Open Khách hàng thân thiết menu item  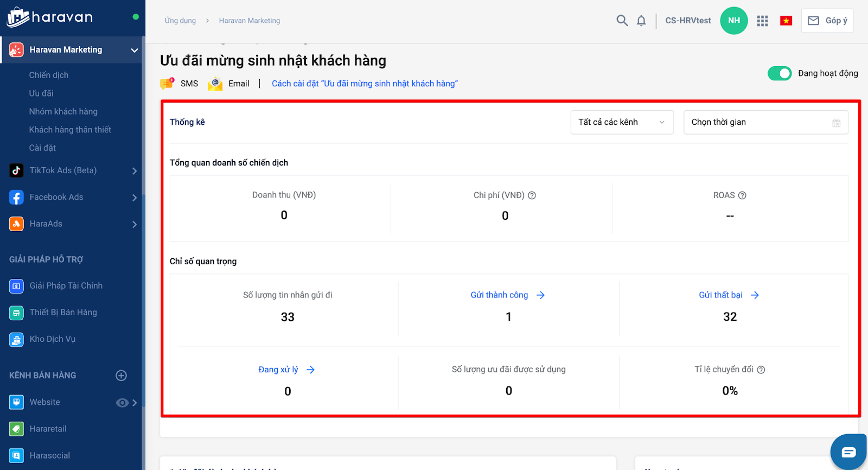[70, 130]
